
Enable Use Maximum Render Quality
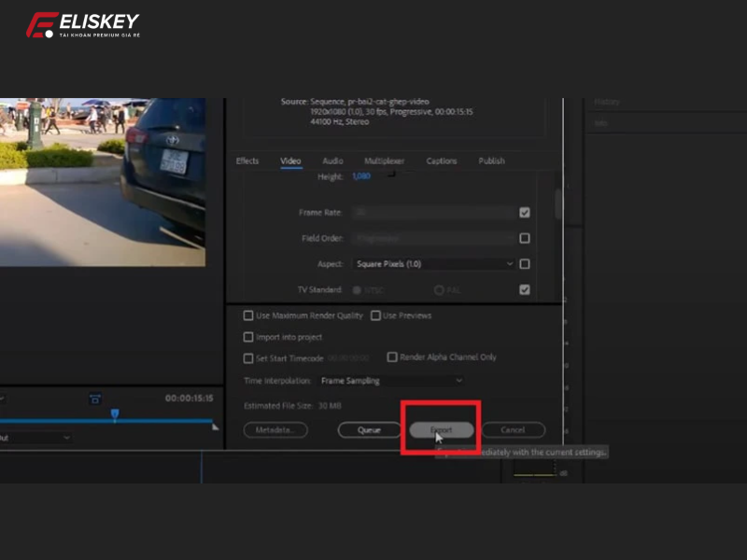pyautogui.click(x=247, y=315)
